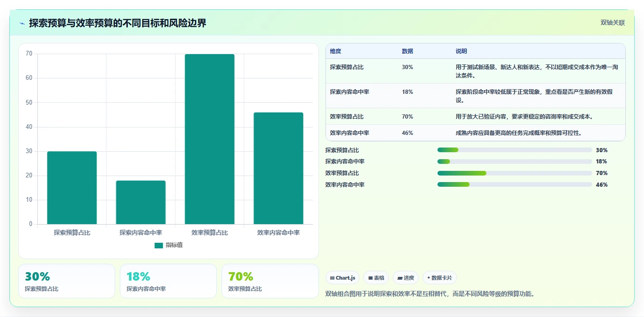This screenshot has height=317, width=644.
Task: Select the 探索预算占比 label in the progress list
Action: coord(342,150)
